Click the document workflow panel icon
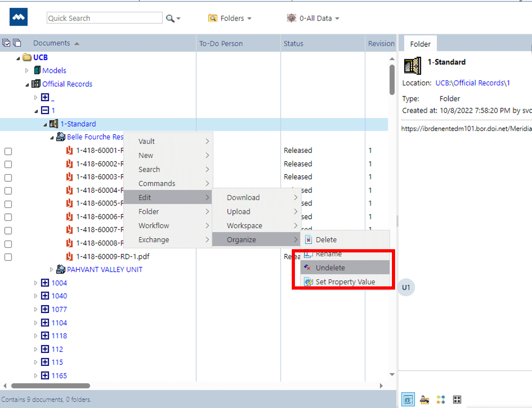Screen dimensions: 532x408 click(x=424, y=399)
